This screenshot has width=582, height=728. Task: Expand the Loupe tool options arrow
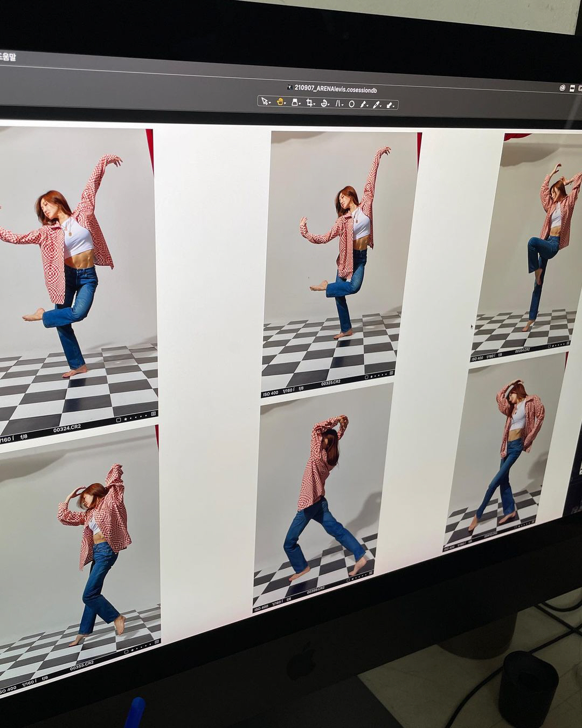[x=300, y=104]
